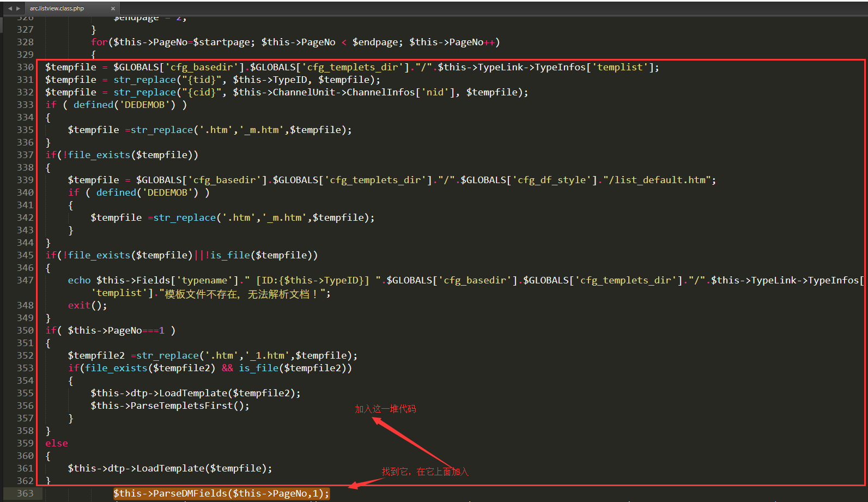Click 'echo' keyword on line 347
This screenshot has height=502, width=868.
[x=79, y=280]
